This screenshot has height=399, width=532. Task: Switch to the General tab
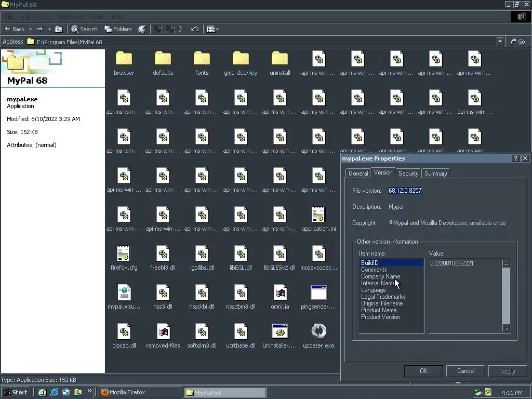[x=358, y=174]
